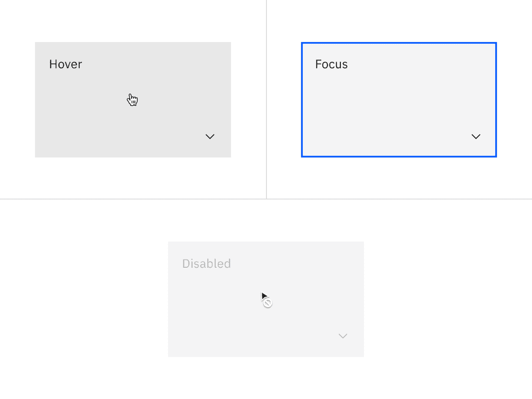The width and height of the screenshot is (532, 399).
Task: Click the blue focus outline border
Action: (399, 42)
